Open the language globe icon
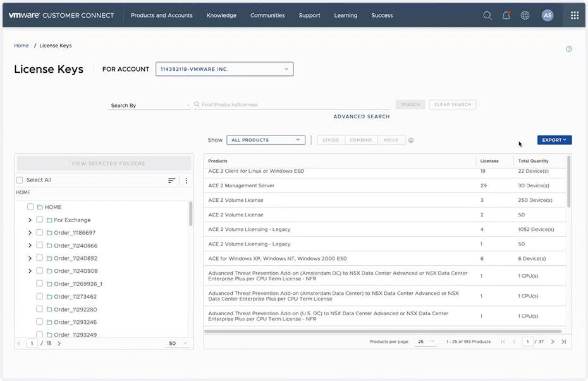Screen dimensions: 588x381 pos(525,15)
